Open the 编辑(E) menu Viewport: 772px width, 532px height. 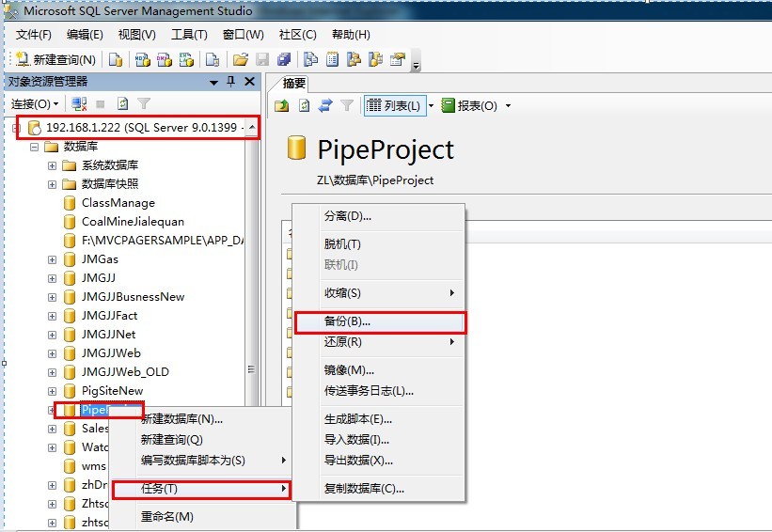point(85,35)
